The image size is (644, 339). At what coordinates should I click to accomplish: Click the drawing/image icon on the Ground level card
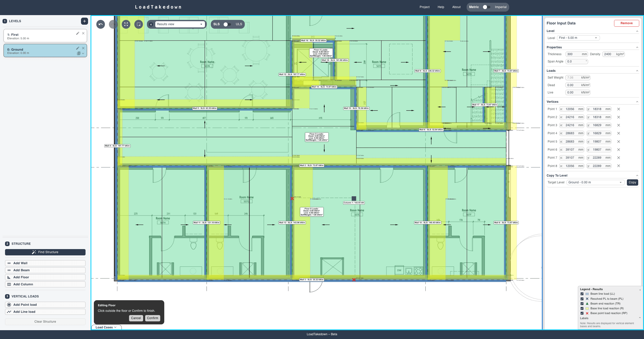tap(78, 53)
